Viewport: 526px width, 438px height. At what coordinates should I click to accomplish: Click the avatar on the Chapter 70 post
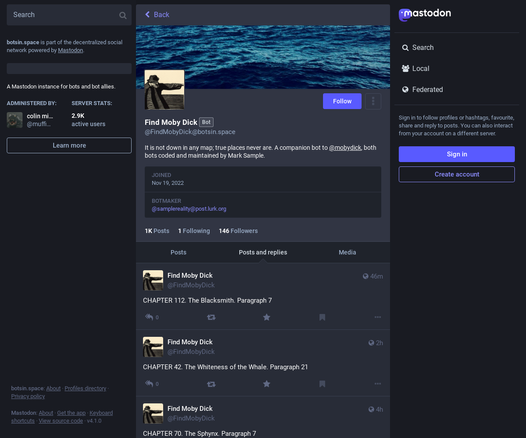[153, 413]
